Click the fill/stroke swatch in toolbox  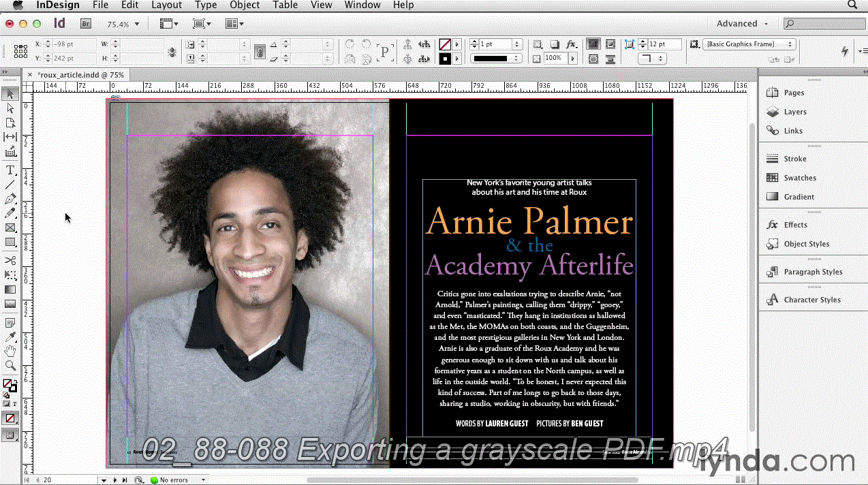coord(10,386)
